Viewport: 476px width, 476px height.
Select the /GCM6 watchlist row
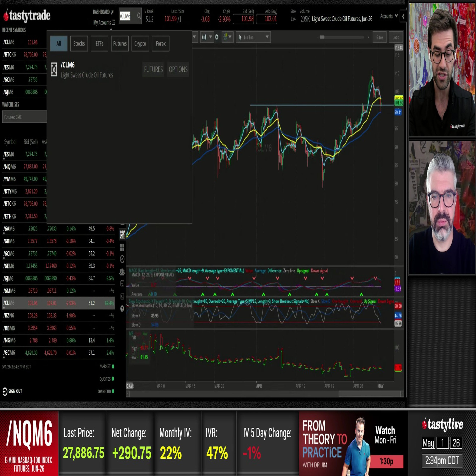tap(59, 353)
